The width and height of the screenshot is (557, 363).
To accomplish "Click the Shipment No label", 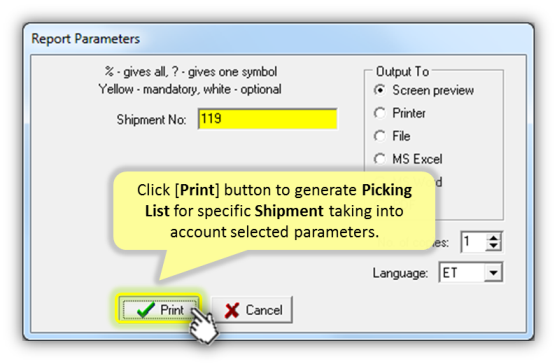I will tap(151, 120).
